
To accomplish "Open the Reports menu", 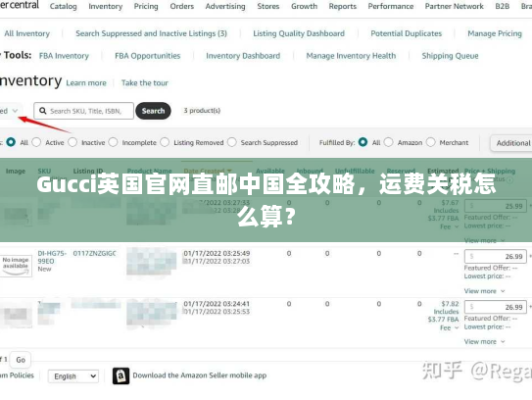I will pyautogui.click(x=343, y=6).
